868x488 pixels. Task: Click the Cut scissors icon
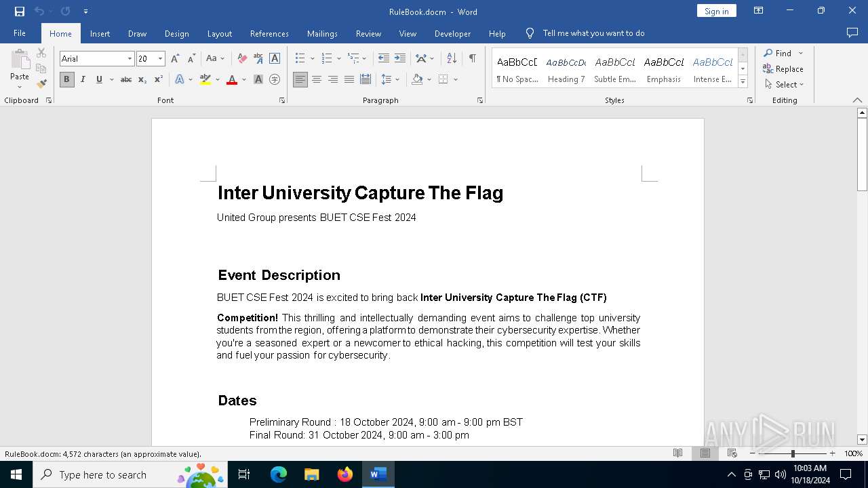click(41, 53)
